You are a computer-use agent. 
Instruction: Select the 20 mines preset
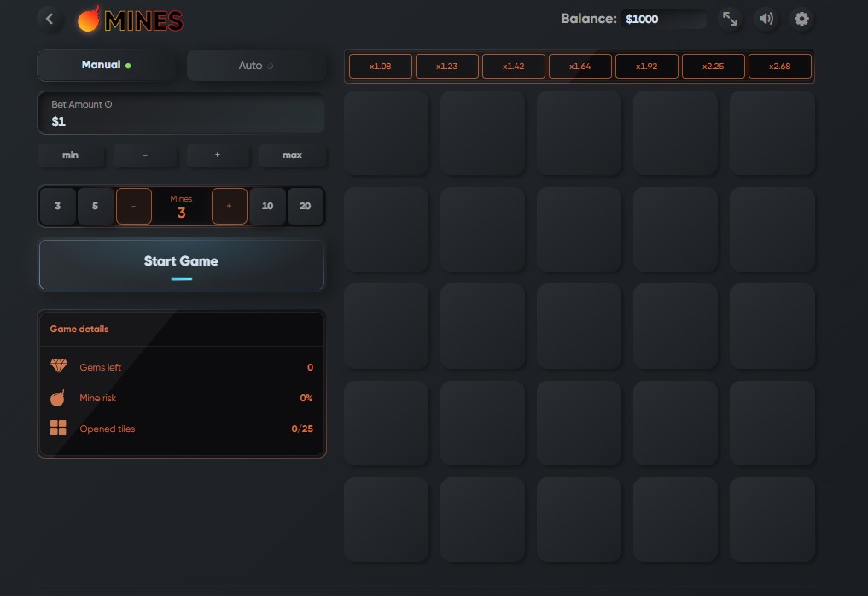point(305,207)
